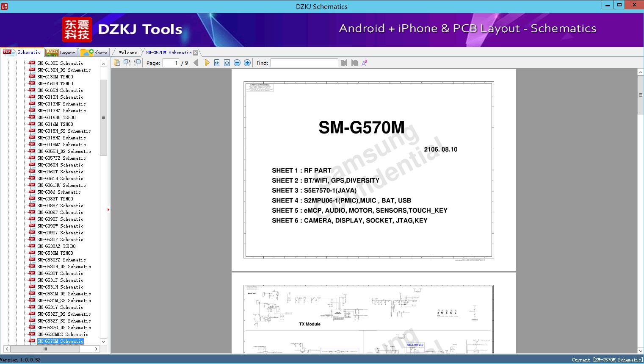Open SM-G165N Schematic in the tree
This screenshot has width=644, height=364.
tap(60, 90)
